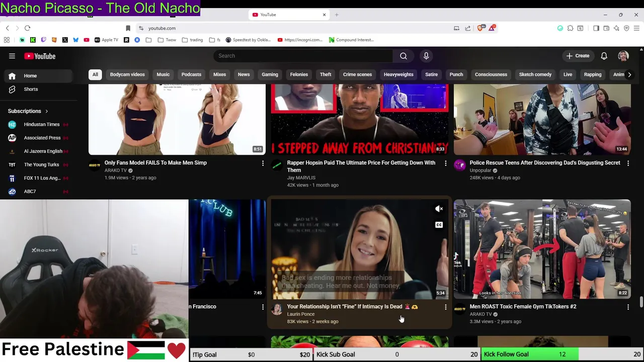Bookmark this page icon

[128, 28]
